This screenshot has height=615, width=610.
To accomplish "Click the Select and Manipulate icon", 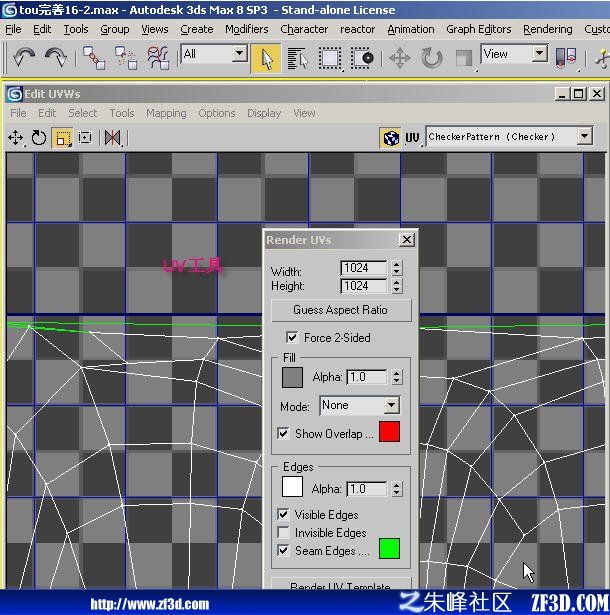I will point(602,59).
